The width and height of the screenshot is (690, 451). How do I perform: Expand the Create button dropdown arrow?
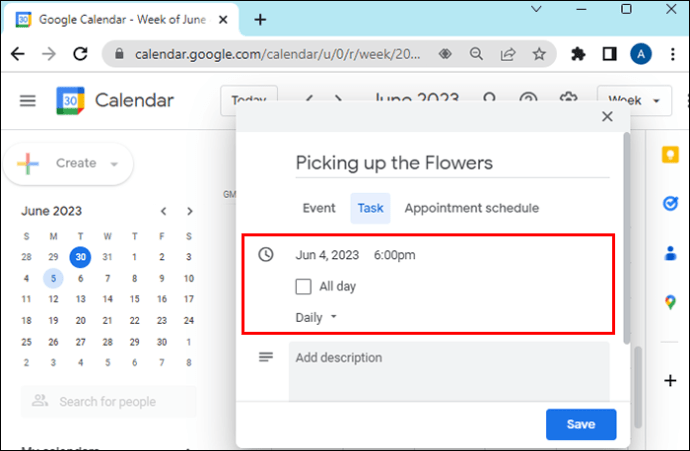coord(115,164)
